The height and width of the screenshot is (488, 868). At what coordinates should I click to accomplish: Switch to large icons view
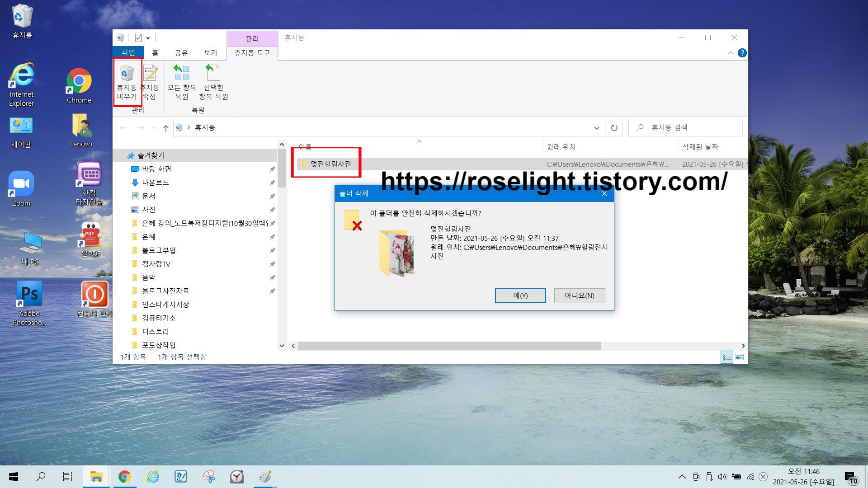[x=740, y=357]
